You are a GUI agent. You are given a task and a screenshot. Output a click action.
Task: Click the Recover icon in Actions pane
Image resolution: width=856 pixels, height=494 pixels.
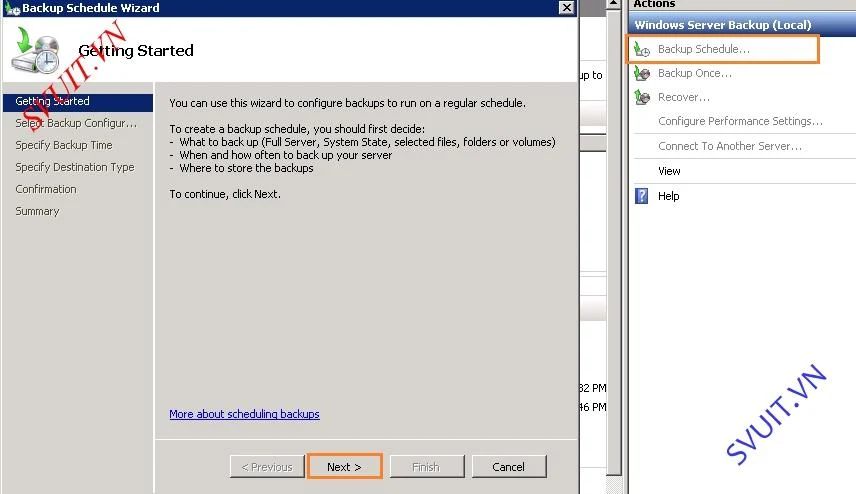coord(642,97)
